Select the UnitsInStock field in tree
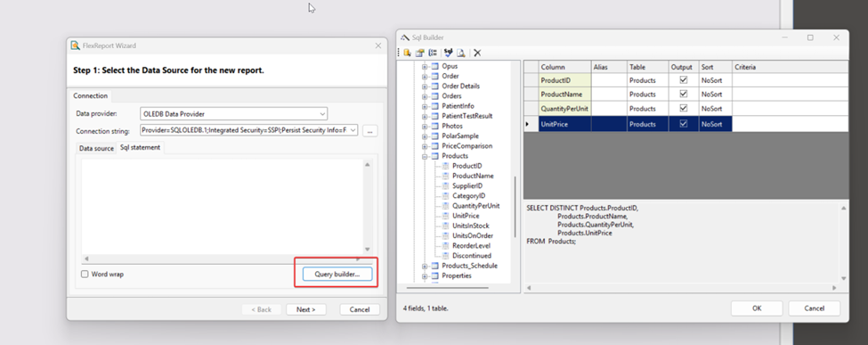 coord(471,226)
